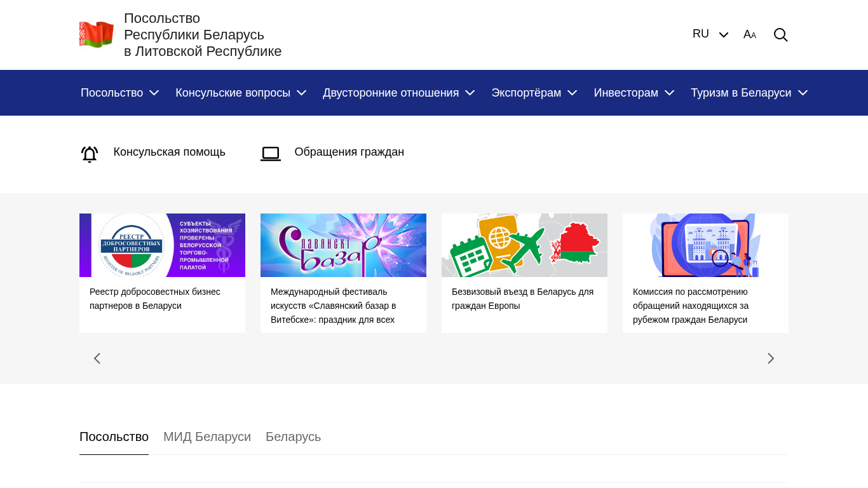Open the search magnifier icon
The image size is (868, 488).
tap(780, 35)
